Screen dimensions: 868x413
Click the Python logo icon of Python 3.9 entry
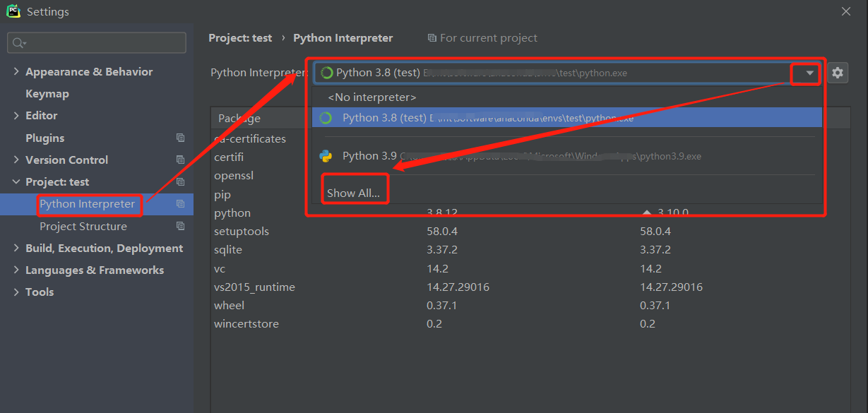coord(326,156)
